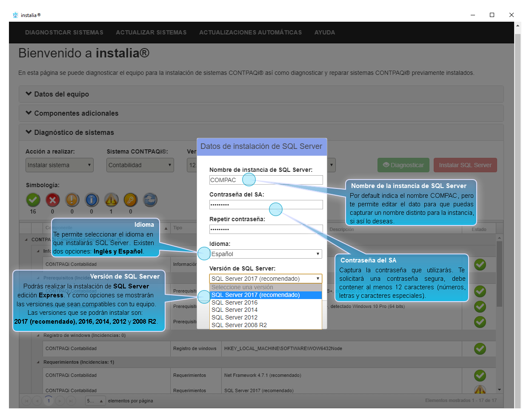Expand the Datos del equipo section
Image resolution: width=532 pixels, height=419 pixels.
coord(261,94)
